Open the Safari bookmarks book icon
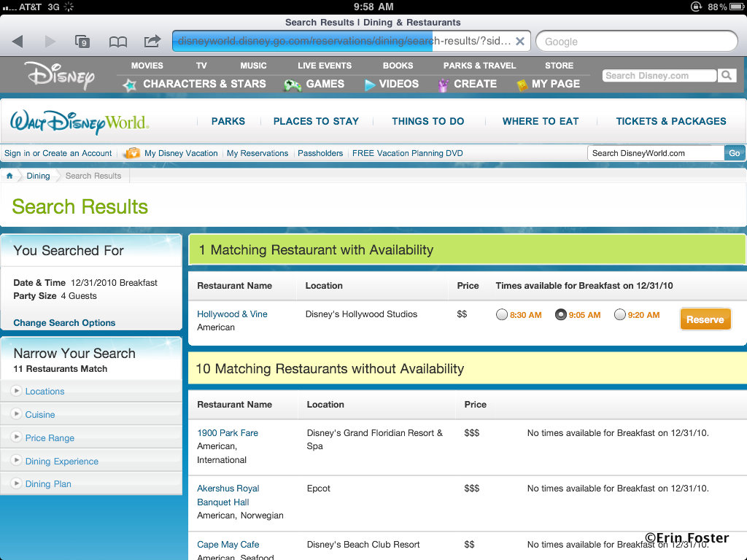The image size is (747, 560). tap(117, 42)
